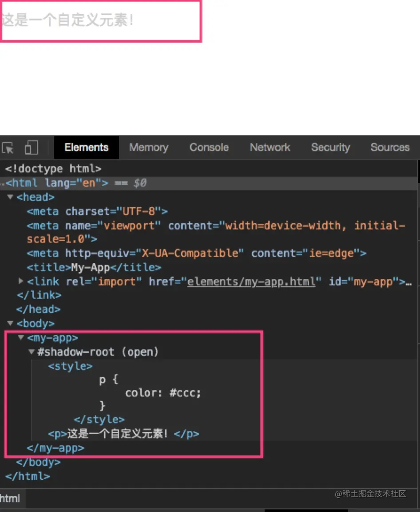The image size is (420, 512).
Task: Open the Memory tab
Action: click(149, 147)
